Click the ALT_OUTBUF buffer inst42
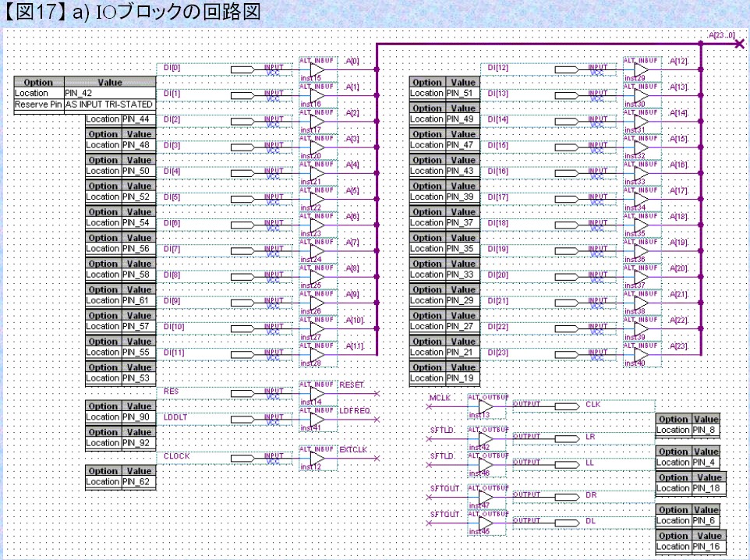 [x=486, y=439]
